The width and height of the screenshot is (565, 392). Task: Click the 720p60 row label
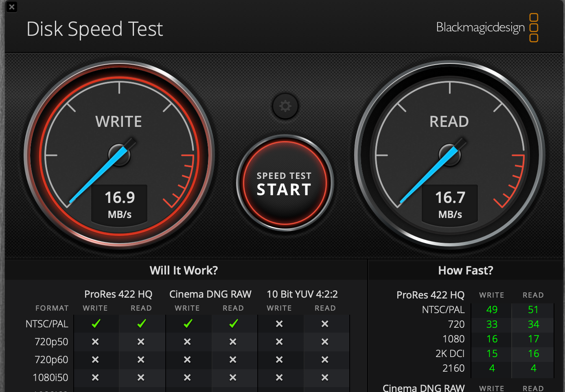[52, 360]
